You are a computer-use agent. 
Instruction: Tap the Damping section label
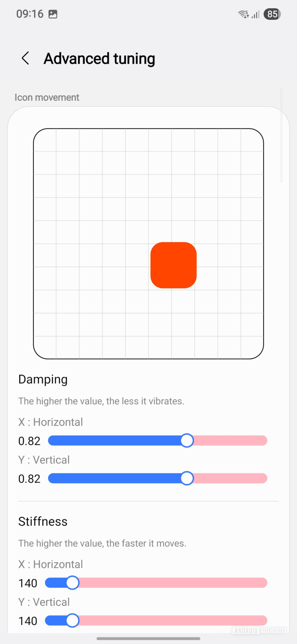43,379
